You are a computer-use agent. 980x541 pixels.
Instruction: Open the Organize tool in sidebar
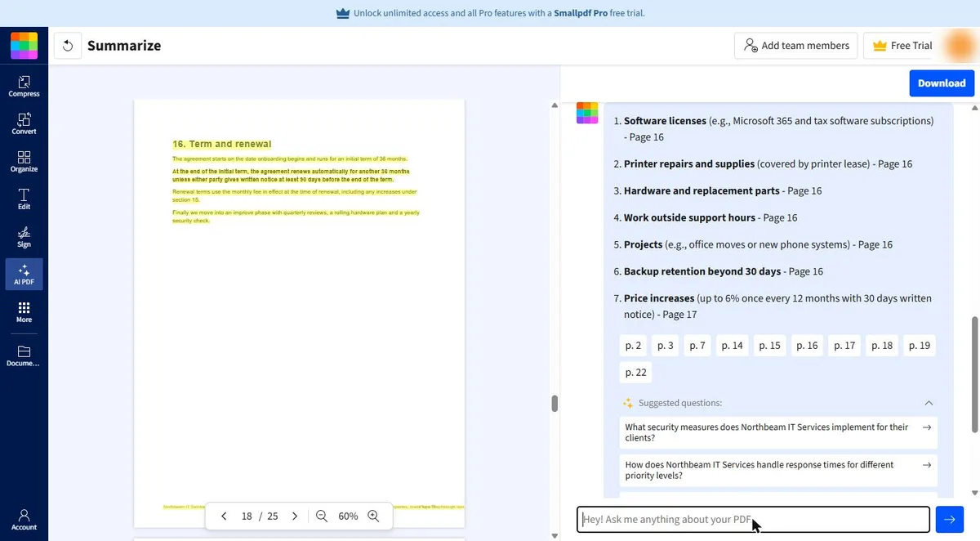pos(24,161)
